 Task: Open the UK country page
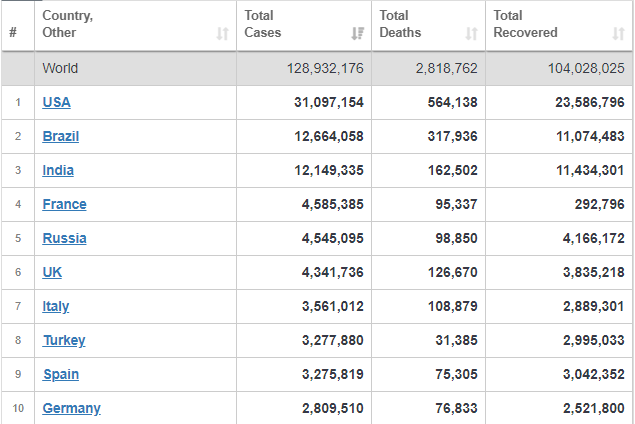pyautogui.click(x=52, y=272)
